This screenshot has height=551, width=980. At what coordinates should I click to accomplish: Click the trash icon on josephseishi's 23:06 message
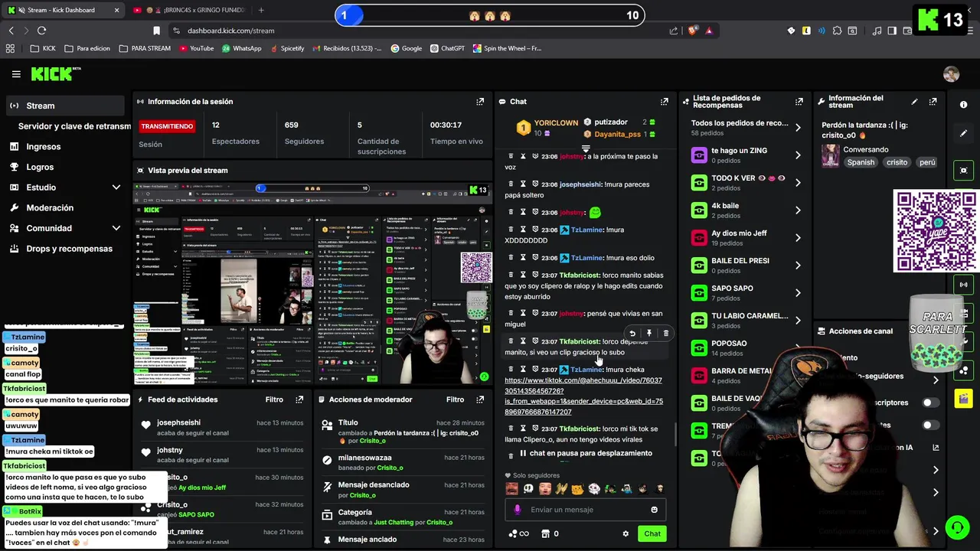pos(511,184)
